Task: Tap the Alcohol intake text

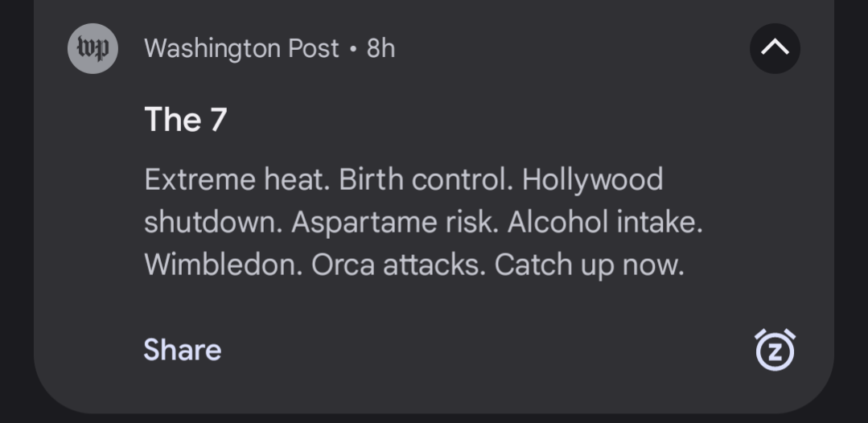Action: (605, 222)
